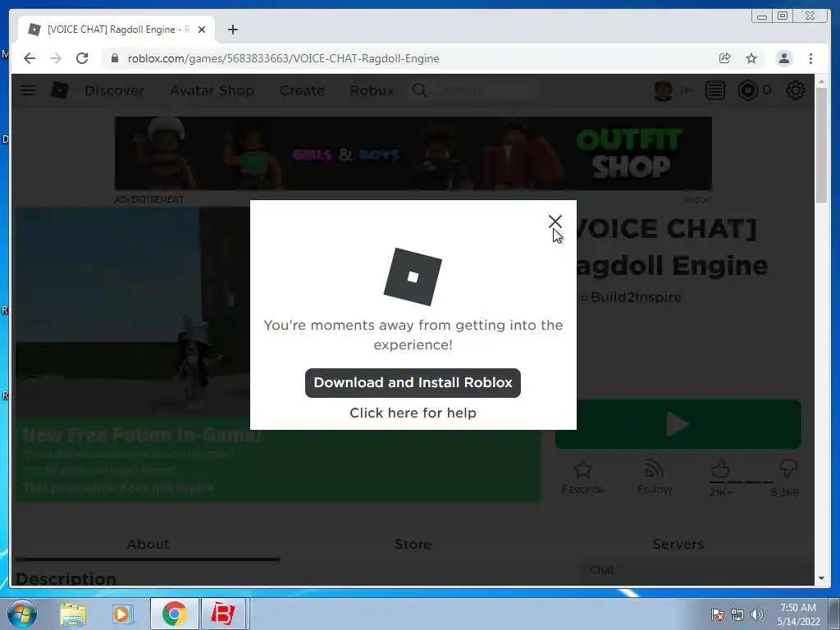840x630 pixels.
Task: Click the vertical scrollbar thumb
Action: tap(821, 144)
